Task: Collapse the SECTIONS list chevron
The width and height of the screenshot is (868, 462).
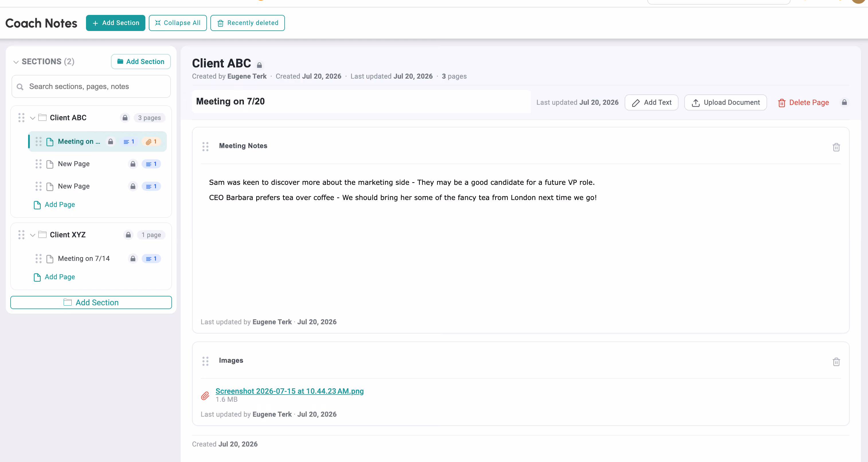Action: pos(15,62)
